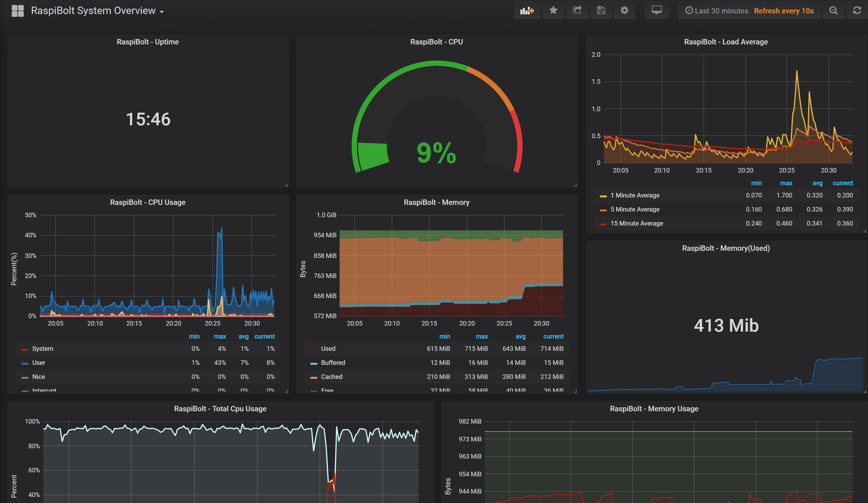Toggle the 15 Minute Average series

pos(636,223)
